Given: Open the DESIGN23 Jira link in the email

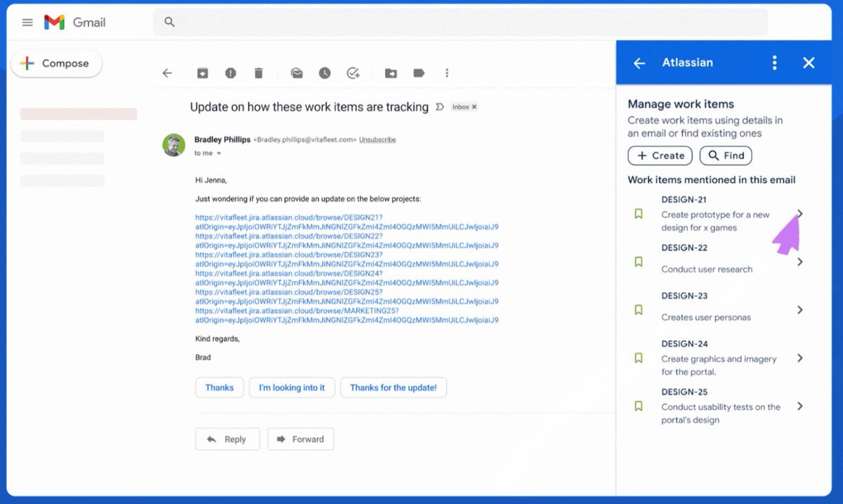Looking at the screenshot, I should tap(347, 260).
